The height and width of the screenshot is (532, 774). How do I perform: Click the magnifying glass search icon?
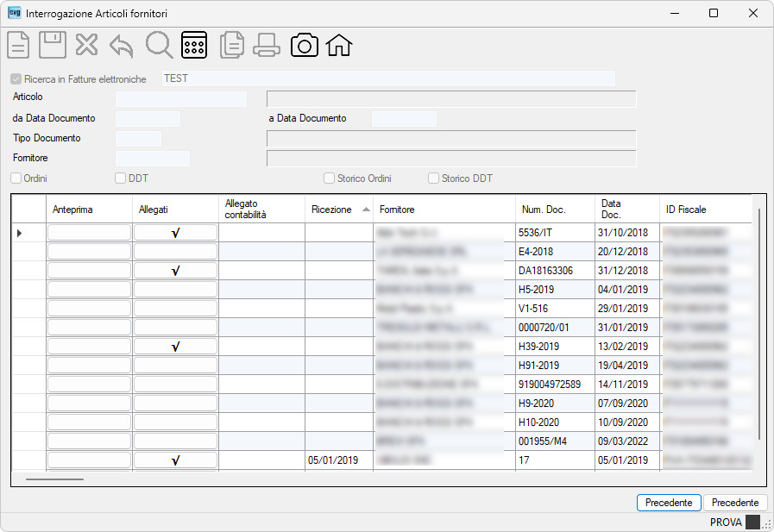[x=159, y=45]
